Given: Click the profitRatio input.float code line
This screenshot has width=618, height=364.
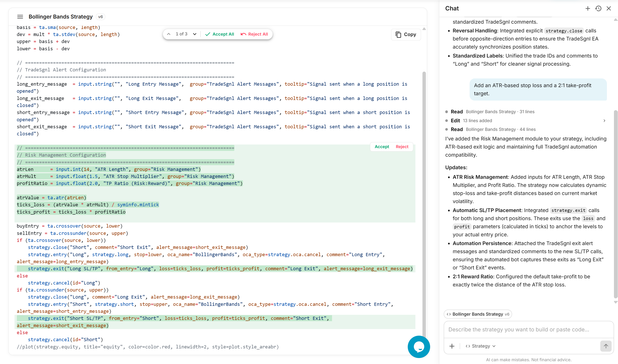Looking at the screenshot, I should pos(130,183).
